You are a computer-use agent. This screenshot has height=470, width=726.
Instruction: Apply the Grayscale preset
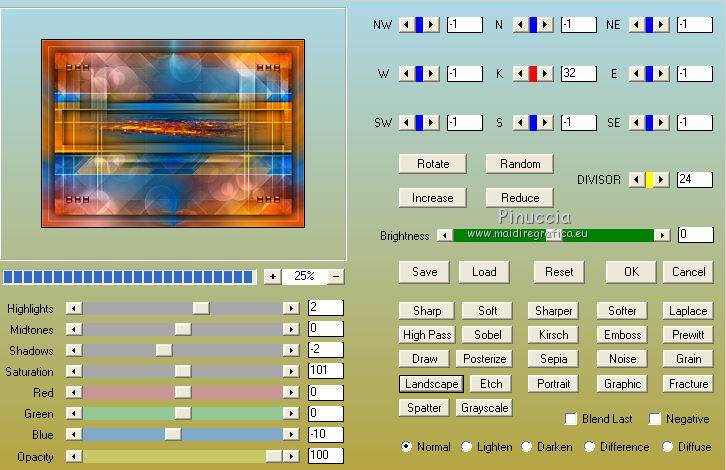[484, 408]
